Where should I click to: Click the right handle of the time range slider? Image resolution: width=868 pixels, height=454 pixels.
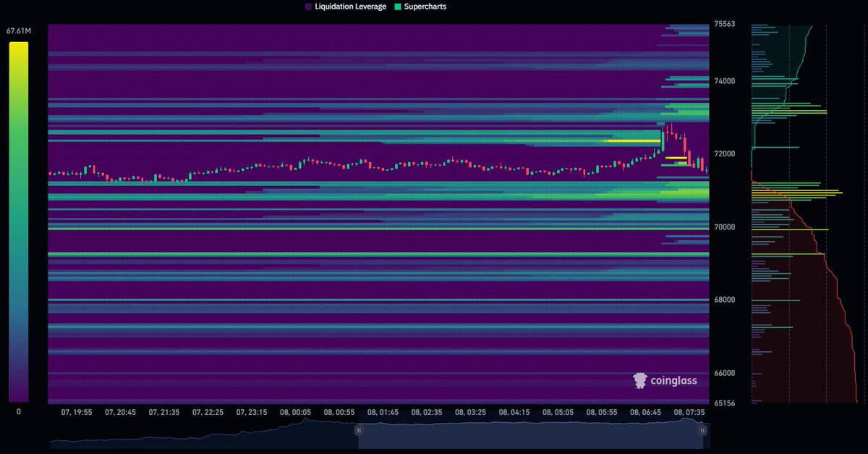702,430
